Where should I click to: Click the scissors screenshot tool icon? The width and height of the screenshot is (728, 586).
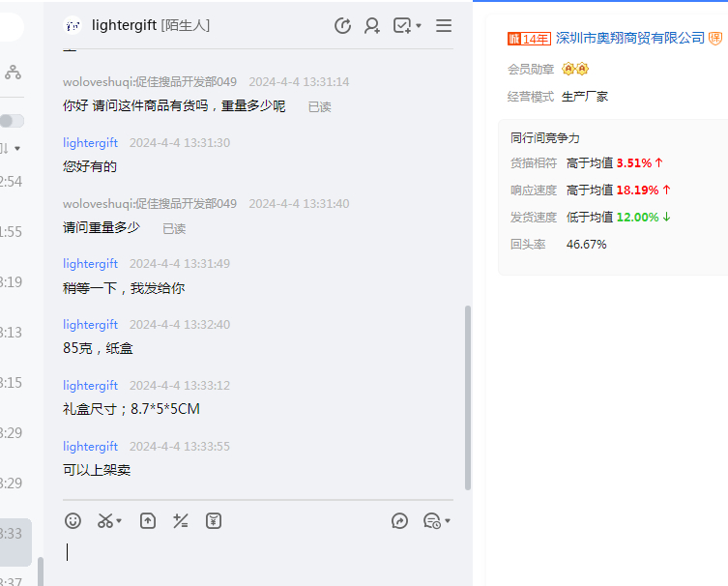[x=104, y=521]
